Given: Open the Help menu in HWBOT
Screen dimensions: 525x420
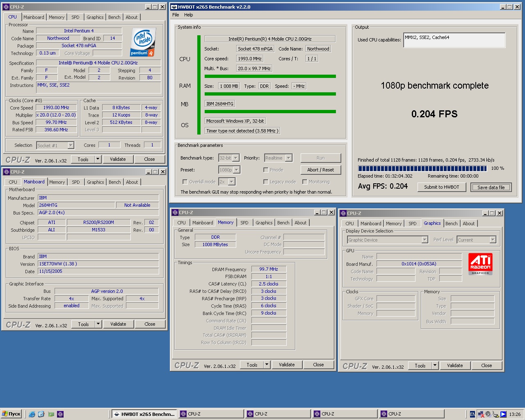Looking at the screenshot, I should pyautogui.click(x=188, y=15).
